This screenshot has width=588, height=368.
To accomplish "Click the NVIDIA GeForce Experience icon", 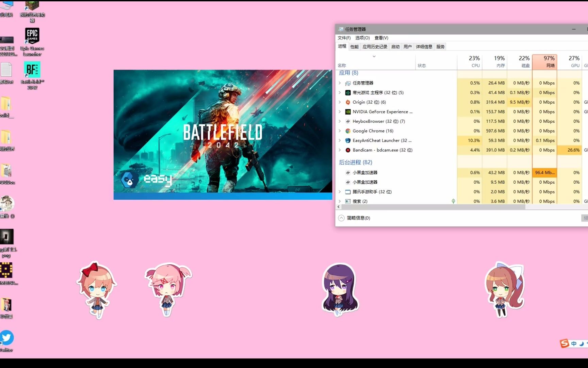I will coord(348,112).
